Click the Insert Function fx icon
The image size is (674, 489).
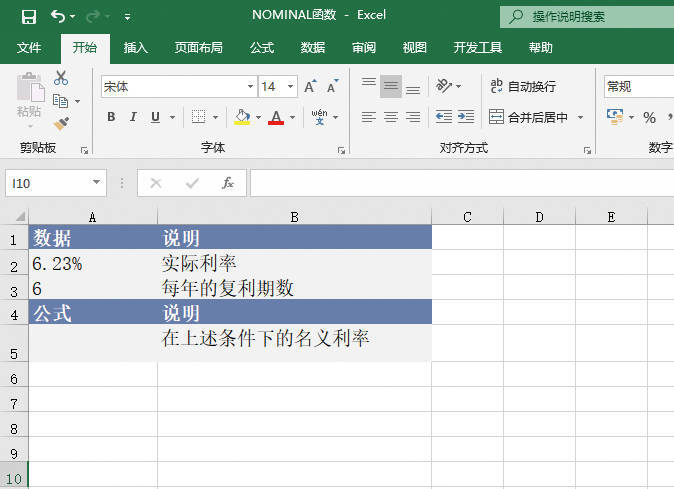pos(228,183)
